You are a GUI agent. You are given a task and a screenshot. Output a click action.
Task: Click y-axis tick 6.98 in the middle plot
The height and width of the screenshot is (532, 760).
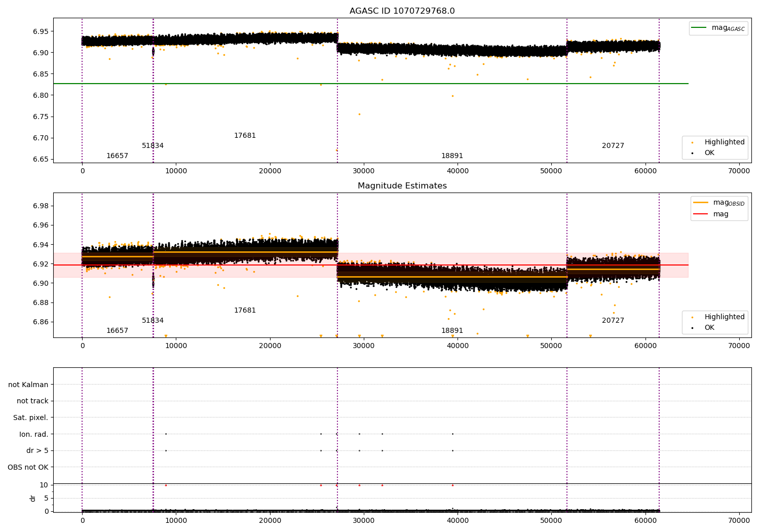(41, 206)
